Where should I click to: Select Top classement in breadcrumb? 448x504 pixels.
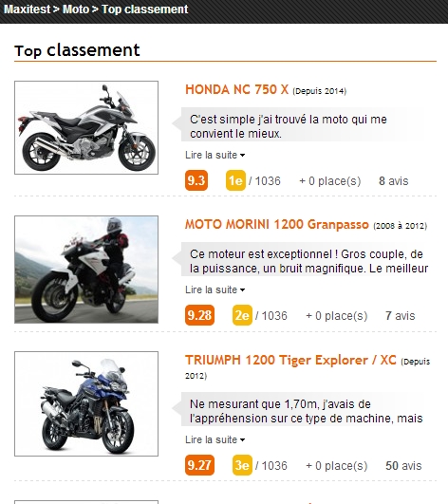coord(144,9)
